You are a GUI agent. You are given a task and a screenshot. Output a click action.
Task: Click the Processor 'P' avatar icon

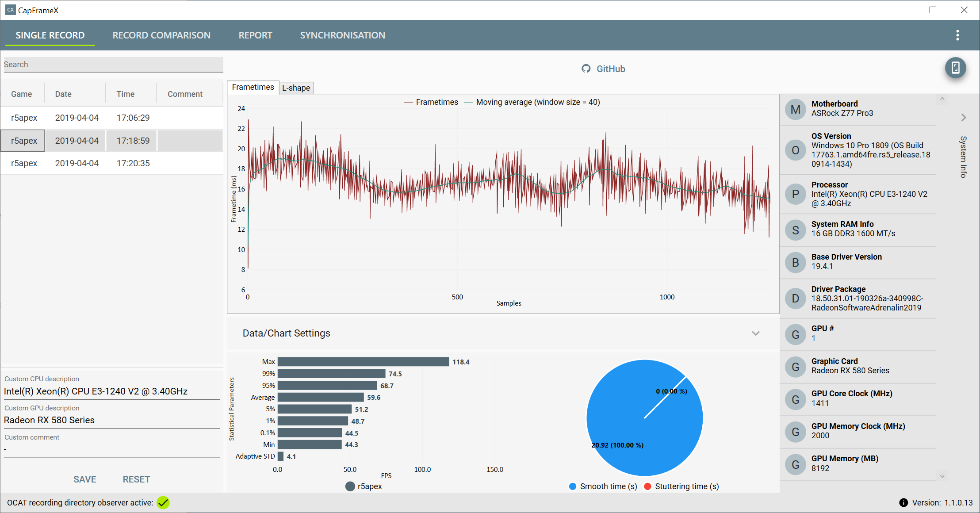795,194
